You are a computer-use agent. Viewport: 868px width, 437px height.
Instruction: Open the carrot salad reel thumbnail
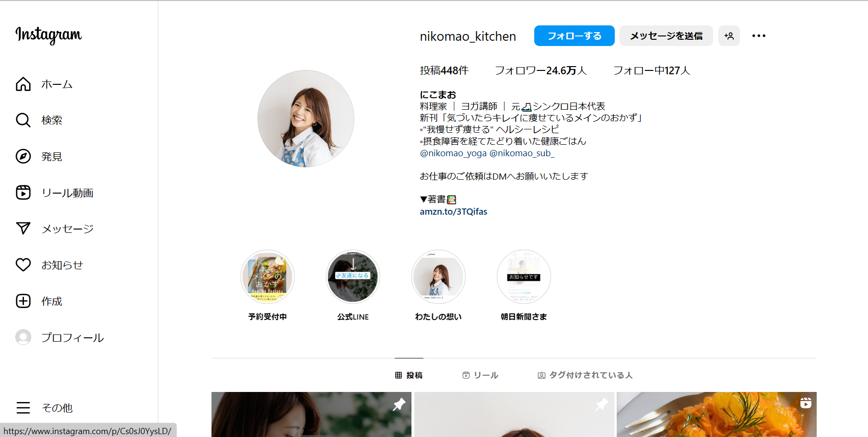click(x=716, y=414)
